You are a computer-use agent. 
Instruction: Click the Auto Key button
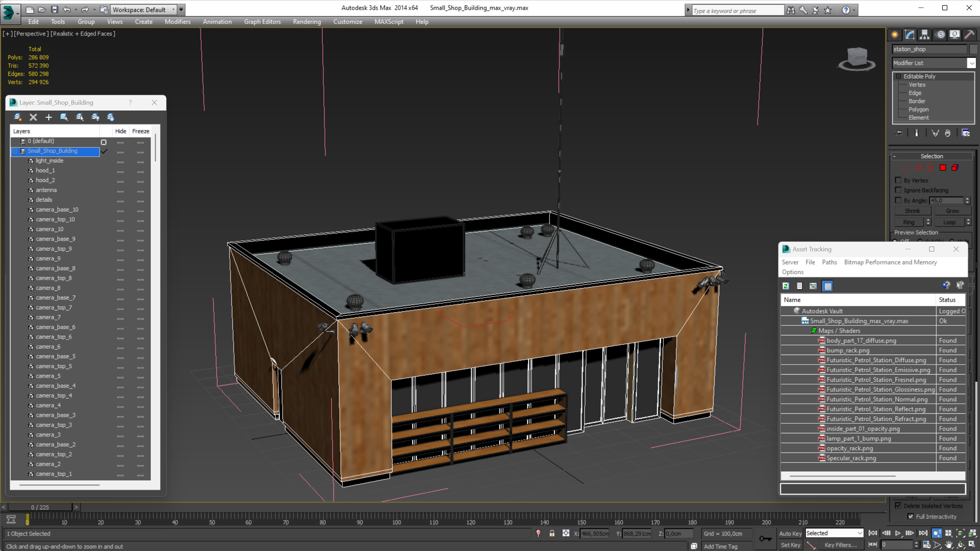790,533
